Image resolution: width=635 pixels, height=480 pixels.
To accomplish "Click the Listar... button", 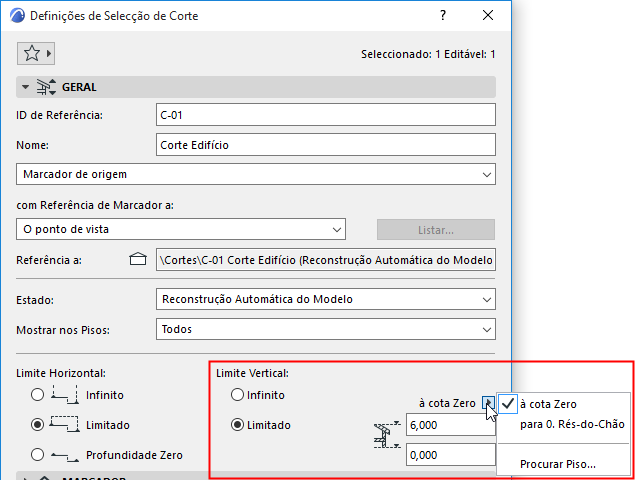I will coord(435,230).
